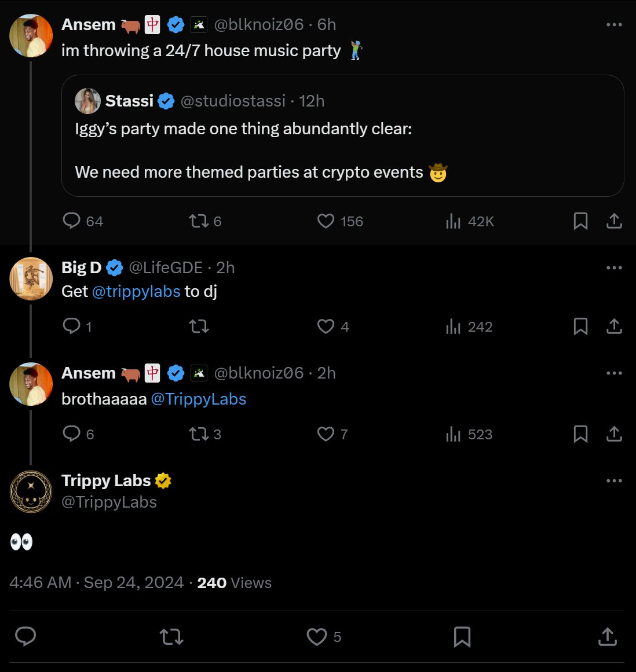Open more options for Ansem's top tweet
Image resolution: width=636 pixels, height=672 pixels.
tap(614, 25)
